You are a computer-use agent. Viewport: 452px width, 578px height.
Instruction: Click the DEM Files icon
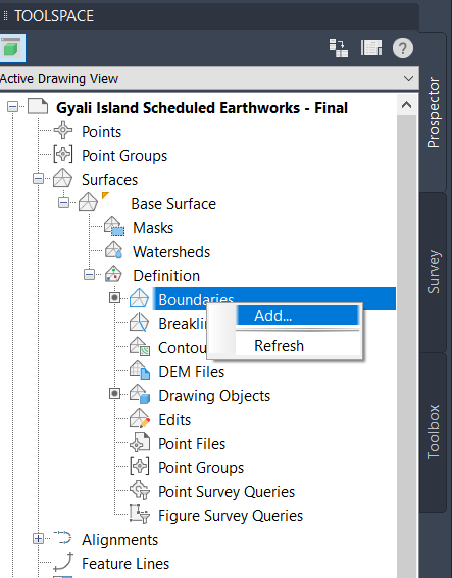pos(140,370)
